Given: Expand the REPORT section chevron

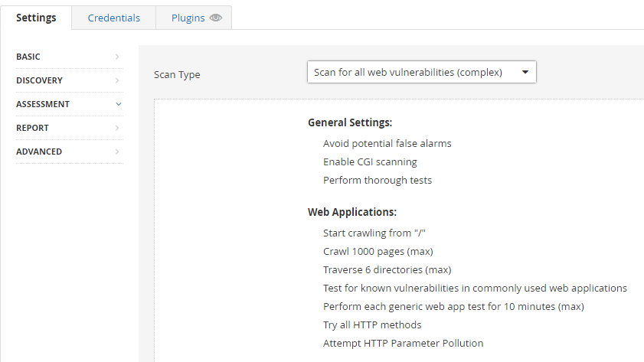Looking at the screenshot, I should pos(117,128).
